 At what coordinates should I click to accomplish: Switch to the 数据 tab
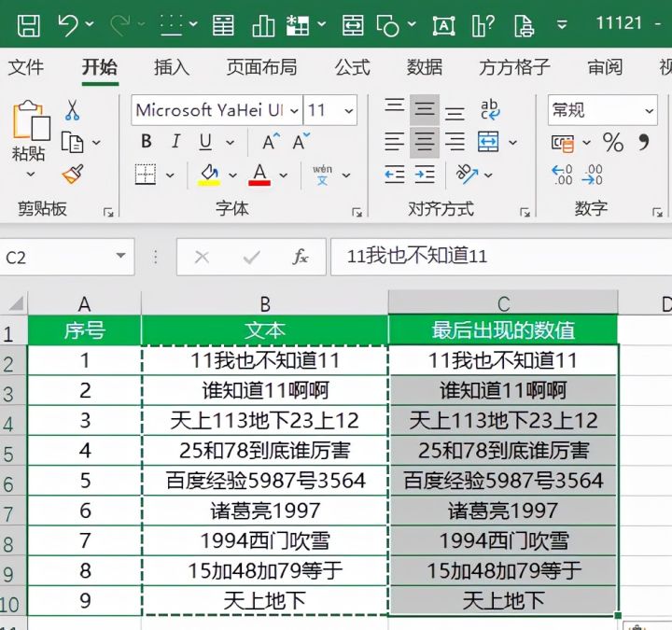(x=425, y=67)
